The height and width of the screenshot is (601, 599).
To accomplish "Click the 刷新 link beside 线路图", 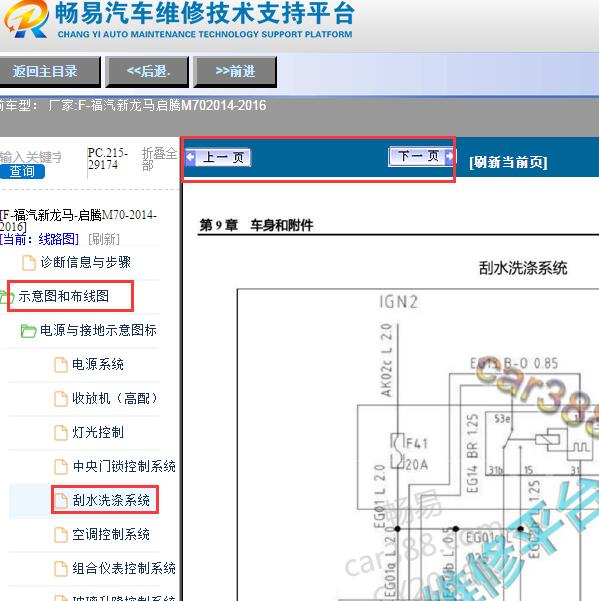I will (104, 239).
